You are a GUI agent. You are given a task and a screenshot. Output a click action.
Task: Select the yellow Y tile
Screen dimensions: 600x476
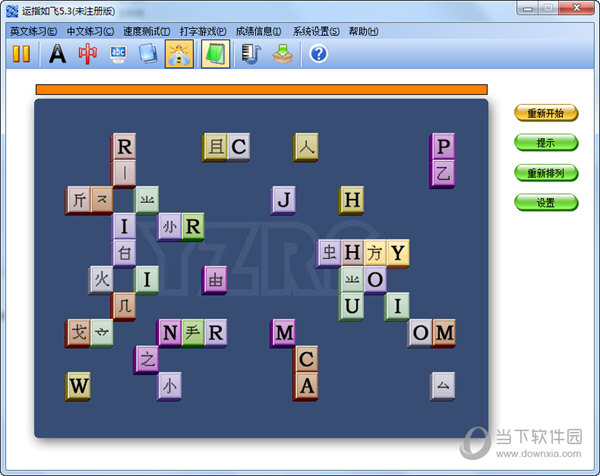click(x=398, y=254)
